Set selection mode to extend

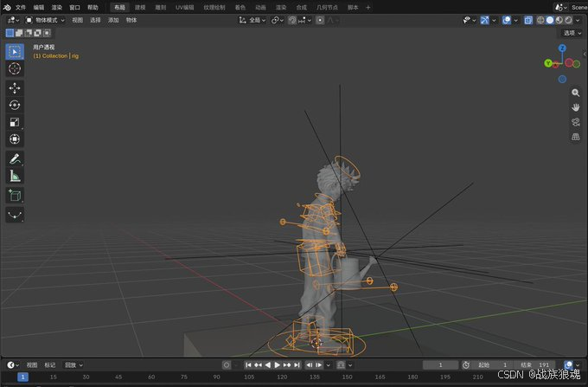(x=19, y=33)
